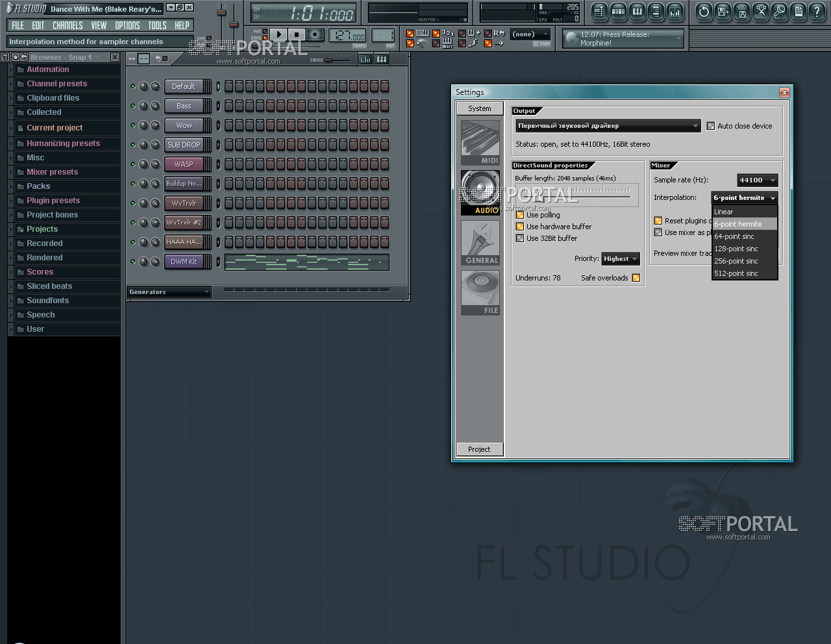The width and height of the screenshot is (831, 644).
Task: Open the OPTIONS menu
Action: (x=127, y=25)
